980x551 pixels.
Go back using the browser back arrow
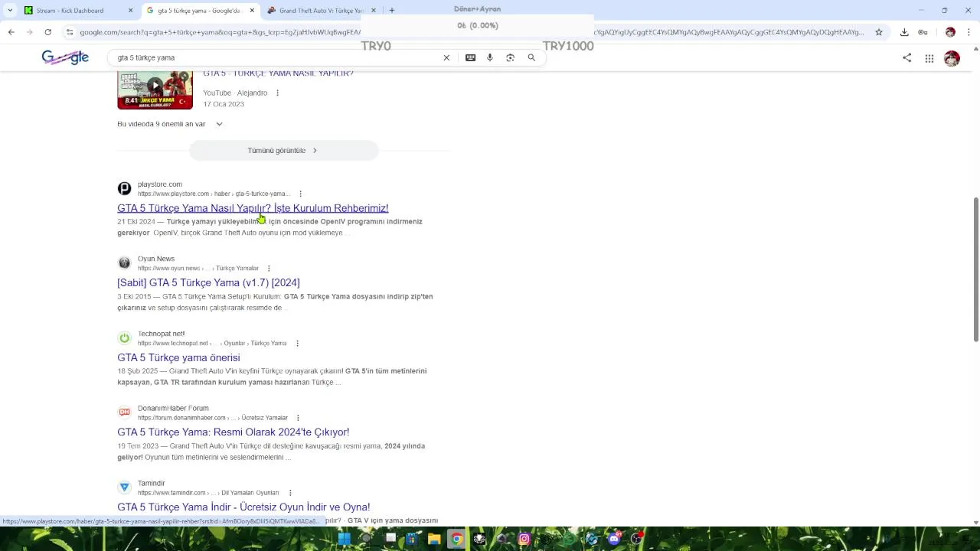pyautogui.click(x=11, y=32)
